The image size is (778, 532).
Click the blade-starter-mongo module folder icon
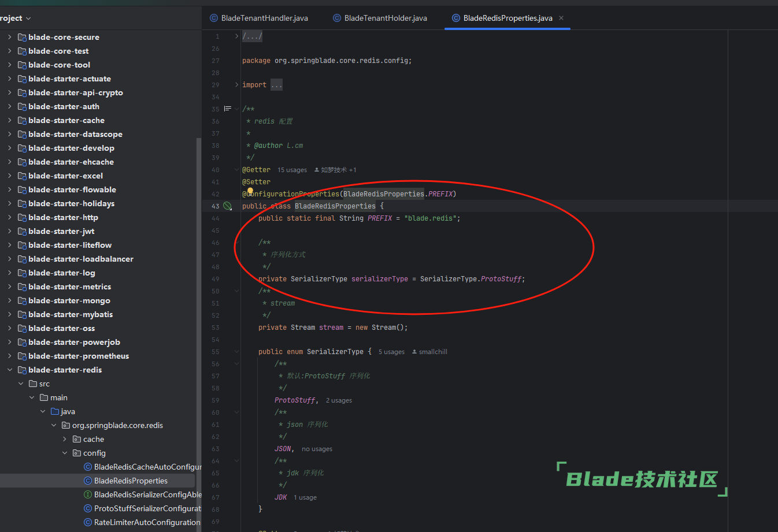(x=22, y=300)
